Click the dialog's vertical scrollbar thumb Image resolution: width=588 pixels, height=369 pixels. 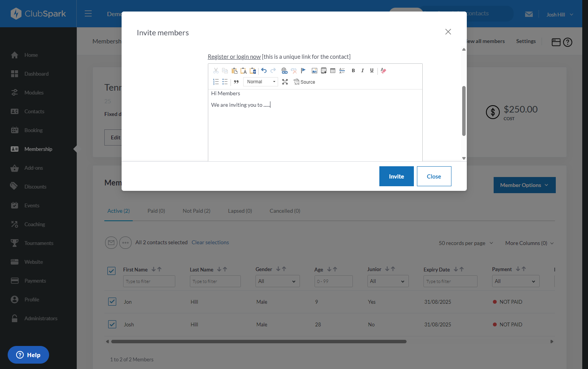[464, 111]
